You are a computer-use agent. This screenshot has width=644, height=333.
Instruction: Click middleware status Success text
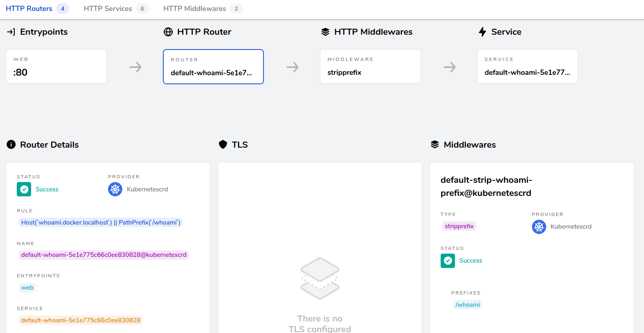471,261
